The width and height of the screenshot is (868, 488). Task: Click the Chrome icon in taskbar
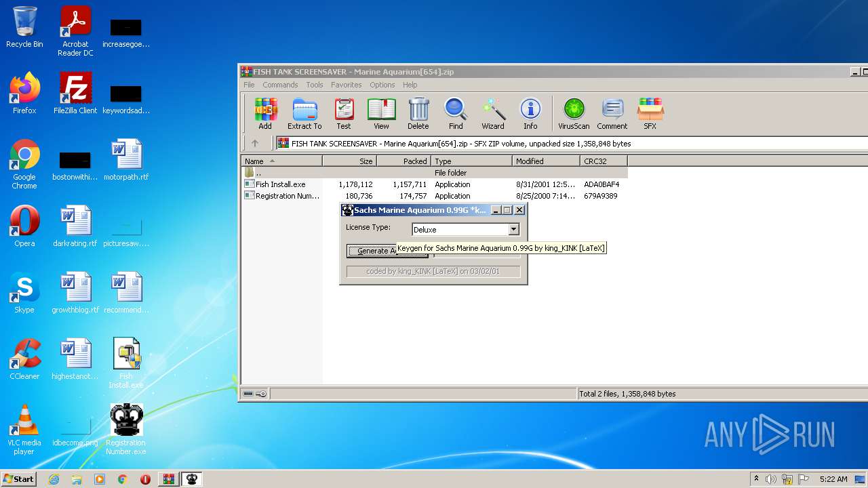[123, 479]
